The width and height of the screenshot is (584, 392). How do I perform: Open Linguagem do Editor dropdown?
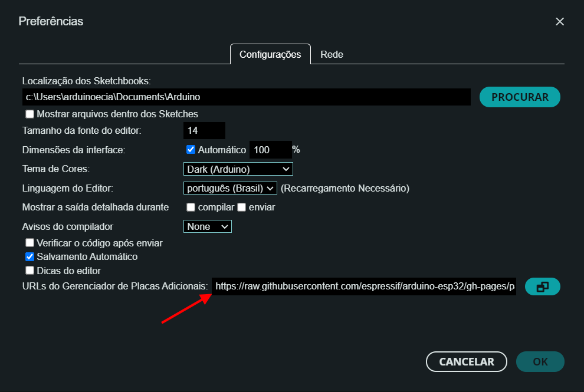[230, 188]
